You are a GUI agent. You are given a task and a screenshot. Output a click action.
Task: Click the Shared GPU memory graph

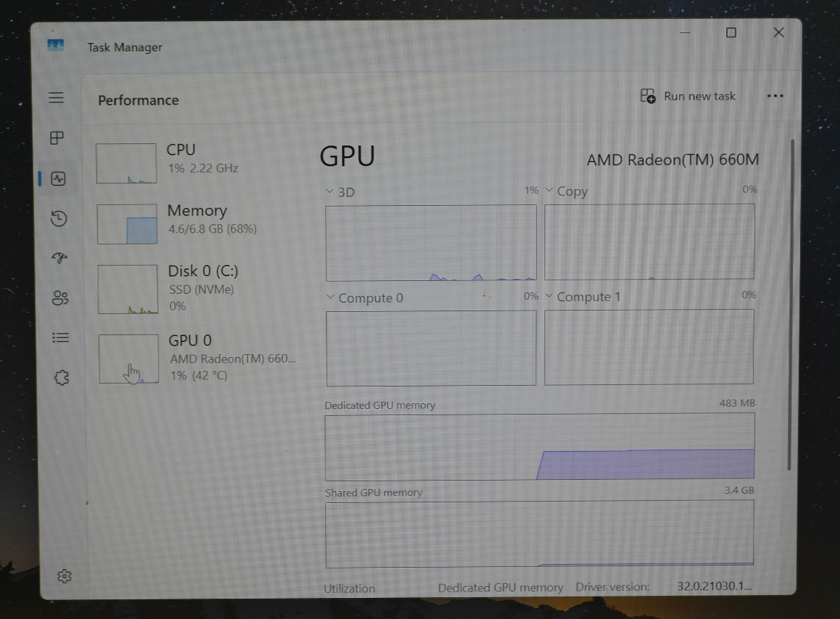pyautogui.click(x=539, y=534)
